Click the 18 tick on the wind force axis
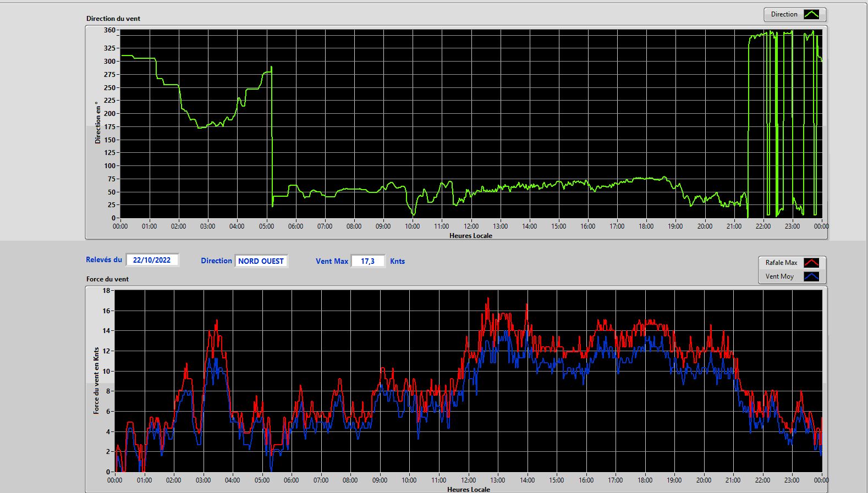 click(106, 291)
